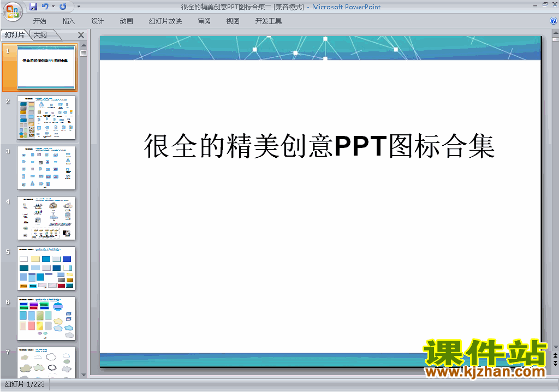Viewport: 559px width, 392px height.
Task: Redo the last action
Action: [63, 7]
